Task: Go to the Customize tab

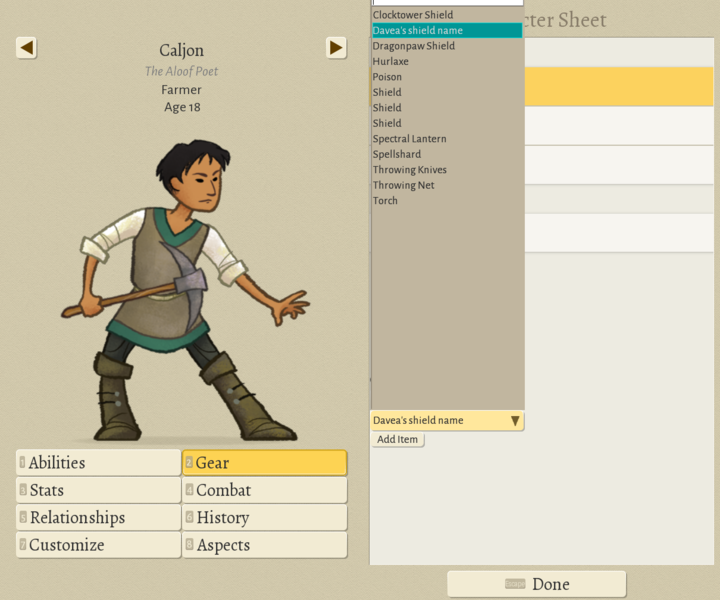Action: point(98,545)
